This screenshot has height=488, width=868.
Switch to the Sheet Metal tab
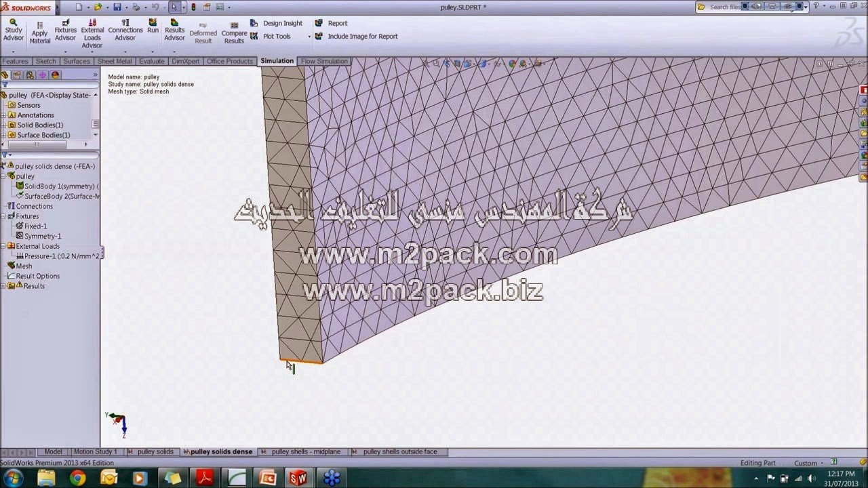click(115, 61)
